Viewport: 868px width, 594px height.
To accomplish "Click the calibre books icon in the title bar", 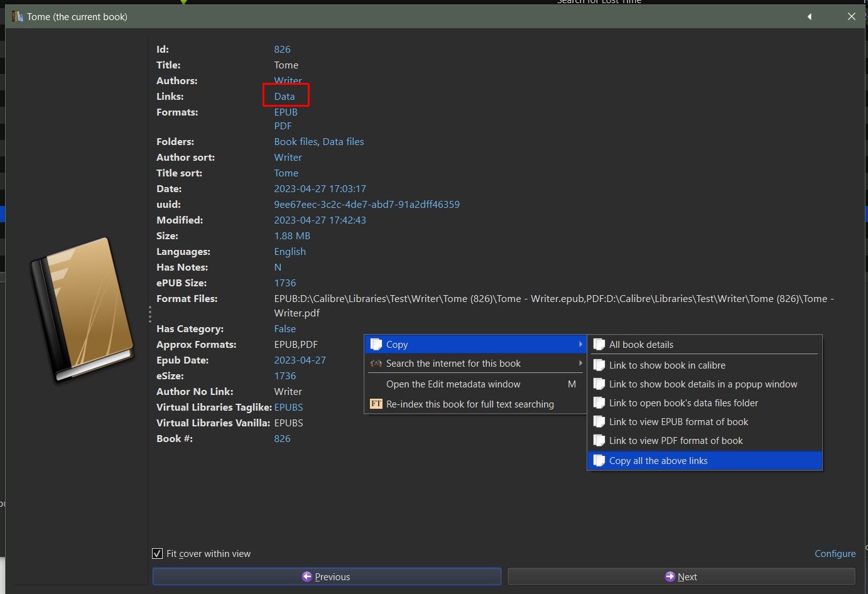I will pos(17,16).
